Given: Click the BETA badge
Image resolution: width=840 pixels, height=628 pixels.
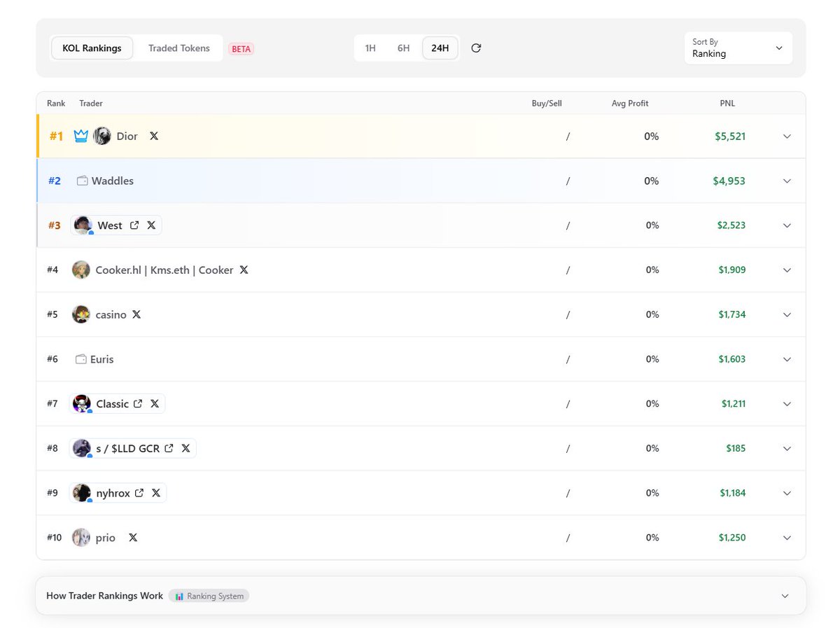Looking at the screenshot, I should pos(241,49).
